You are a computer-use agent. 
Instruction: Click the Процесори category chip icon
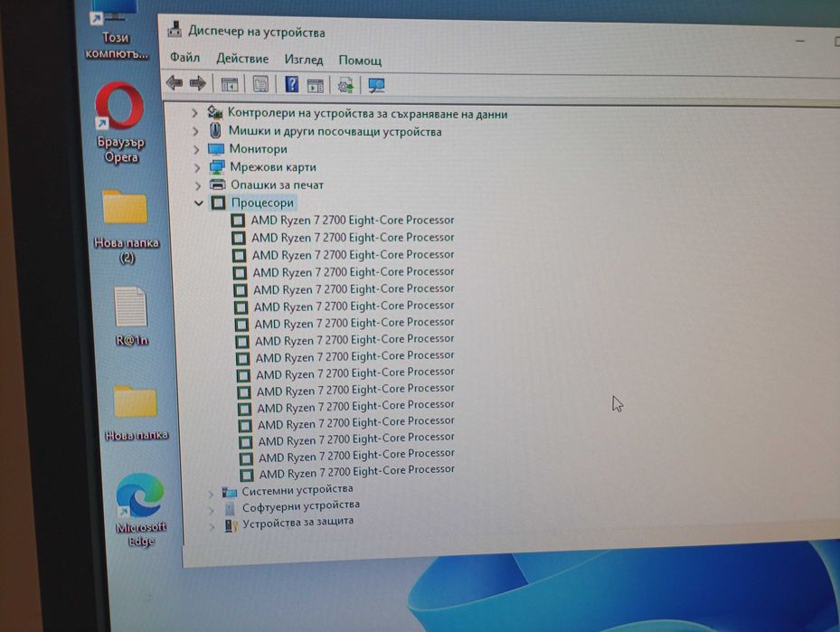pyautogui.click(x=218, y=203)
